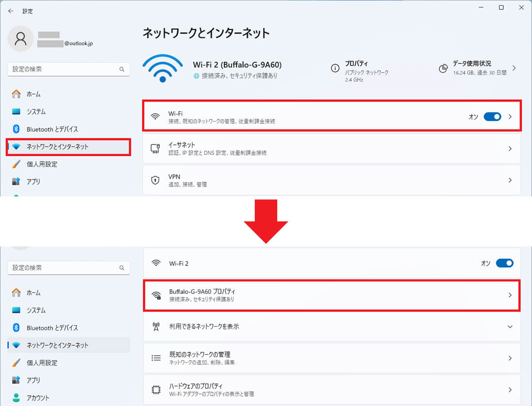Select システム in the lower sidebar
Viewport: 532px width, 406px height.
(69, 310)
